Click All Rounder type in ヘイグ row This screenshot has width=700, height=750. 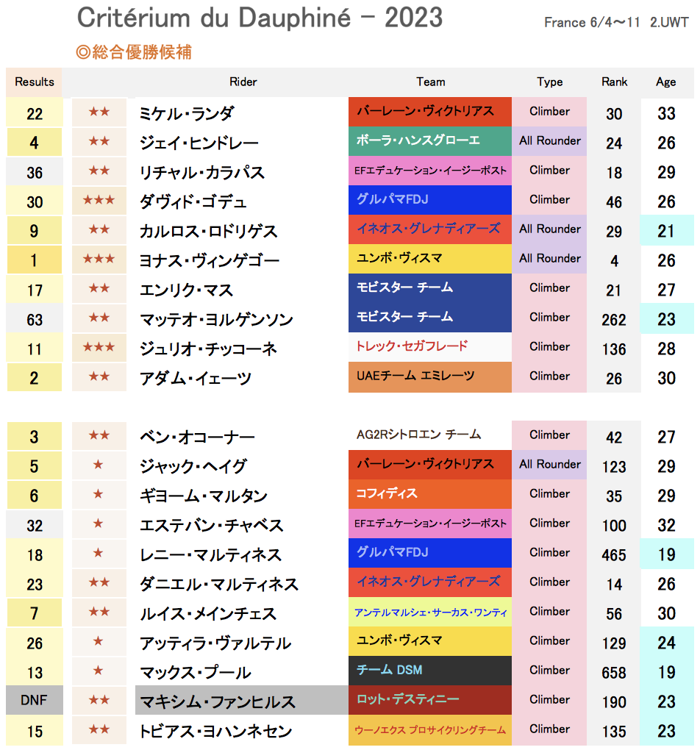pyautogui.click(x=549, y=464)
